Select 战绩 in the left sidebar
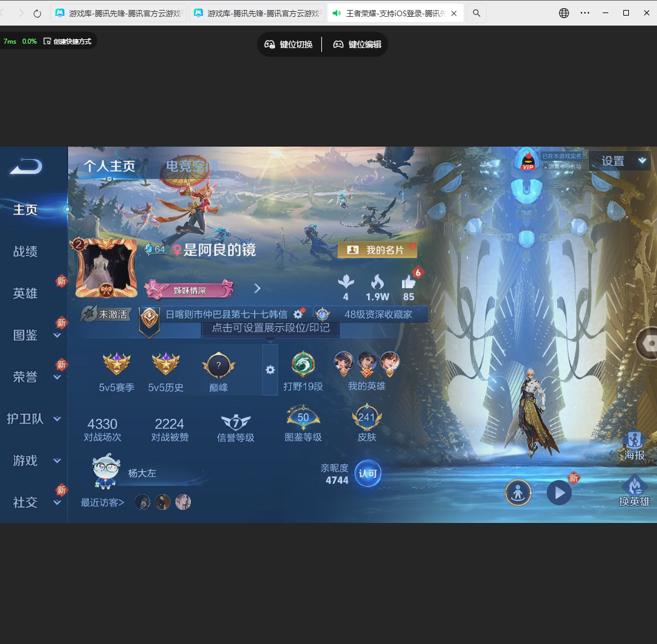Viewport: 657px width, 644px height. point(26,251)
